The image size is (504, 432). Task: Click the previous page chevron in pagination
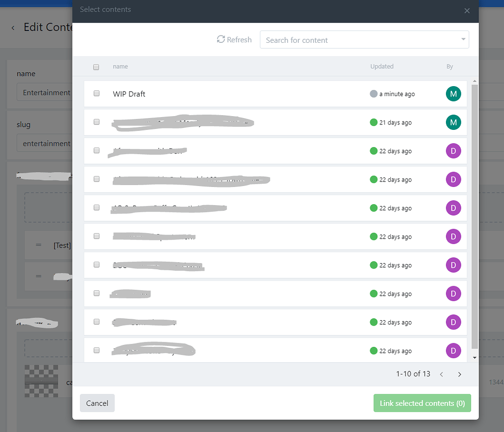pyautogui.click(x=441, y=374)
